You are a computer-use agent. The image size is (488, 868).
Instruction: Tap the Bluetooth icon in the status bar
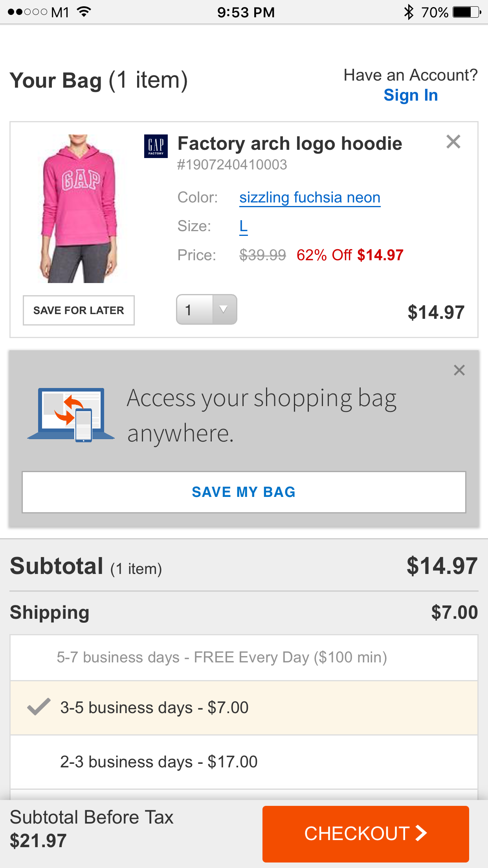[409, 12]
